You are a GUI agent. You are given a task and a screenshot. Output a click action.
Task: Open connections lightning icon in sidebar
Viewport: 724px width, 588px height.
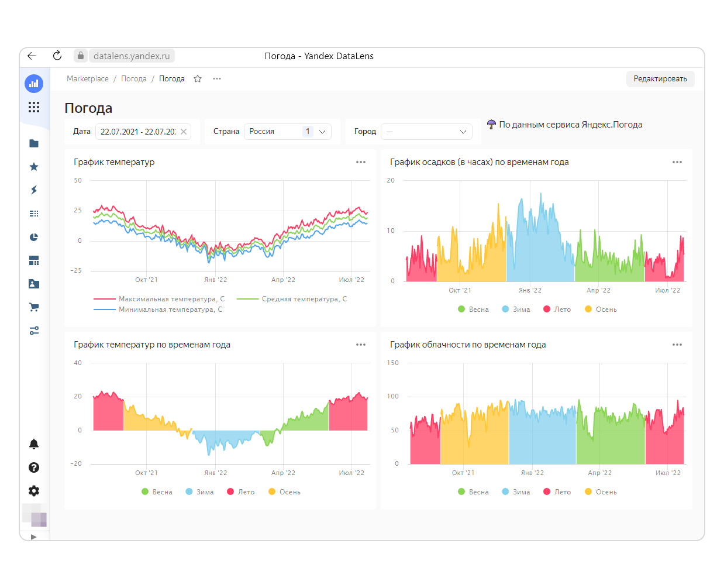pos(34,190)
